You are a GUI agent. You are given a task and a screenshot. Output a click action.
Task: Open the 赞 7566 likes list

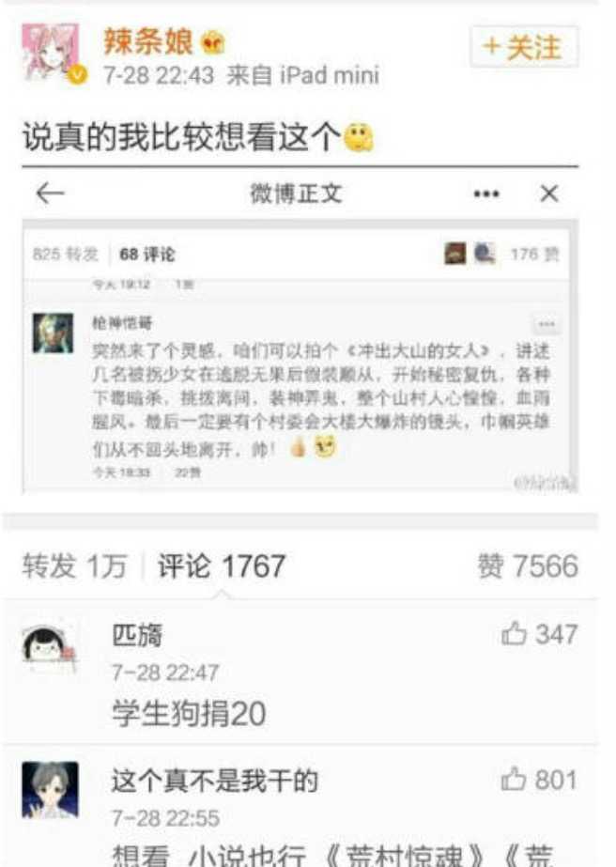pos(528,565)
